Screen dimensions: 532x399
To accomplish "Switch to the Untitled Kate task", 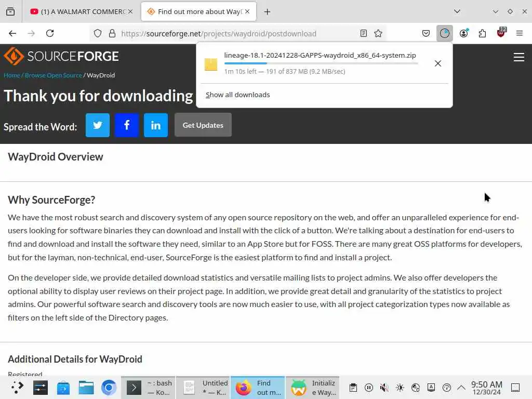I will click(x=203, y=388).
